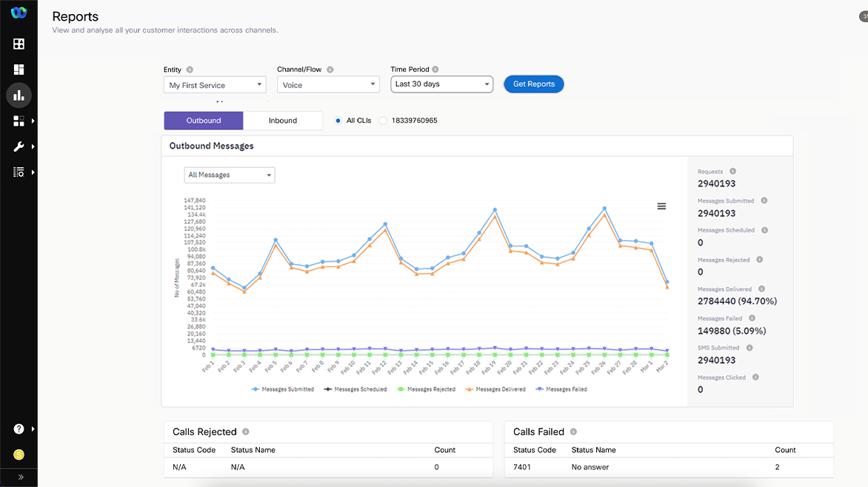This screenshot has height=487, width=868.
Task: Open the Channel/Flow dropdown set to Voice
Action: (327, 85)
